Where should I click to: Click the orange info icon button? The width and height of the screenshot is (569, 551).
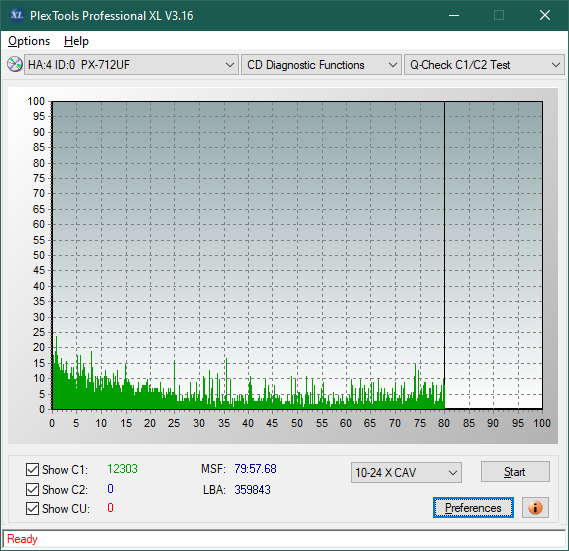coord(535,507)
